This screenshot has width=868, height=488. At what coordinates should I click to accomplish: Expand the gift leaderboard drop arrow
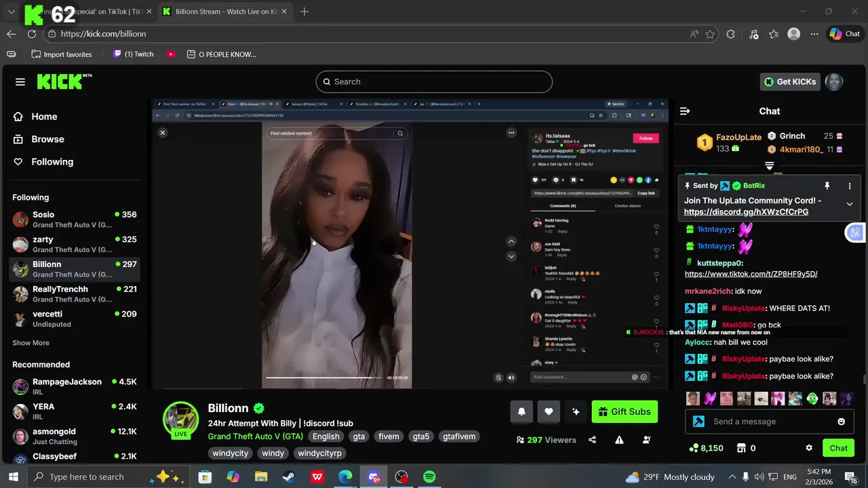coord(769,166)
